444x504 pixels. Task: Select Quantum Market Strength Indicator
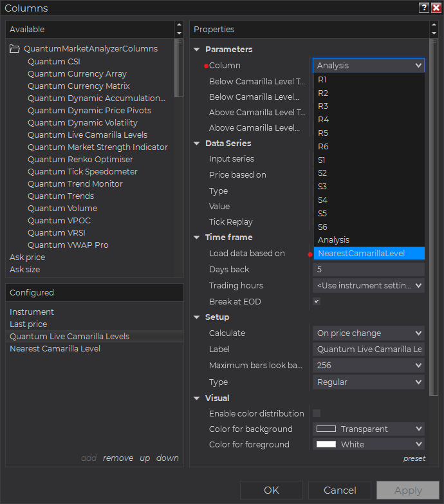coord(98,147)
